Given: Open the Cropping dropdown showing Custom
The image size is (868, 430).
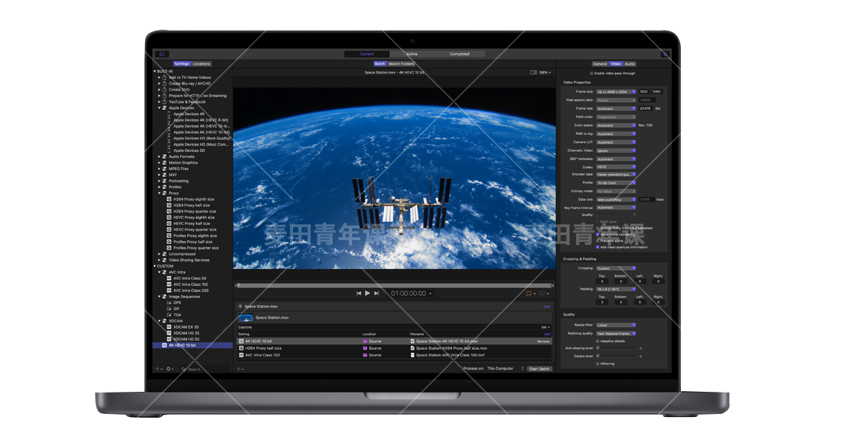Looking at the screenshot, I should click(x=616, y=268).
